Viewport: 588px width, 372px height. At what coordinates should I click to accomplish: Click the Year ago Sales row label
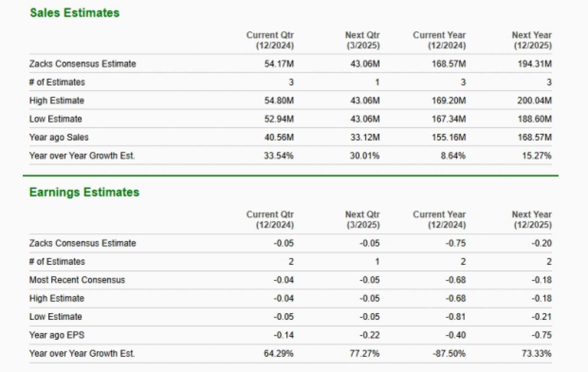pos(59,137)
